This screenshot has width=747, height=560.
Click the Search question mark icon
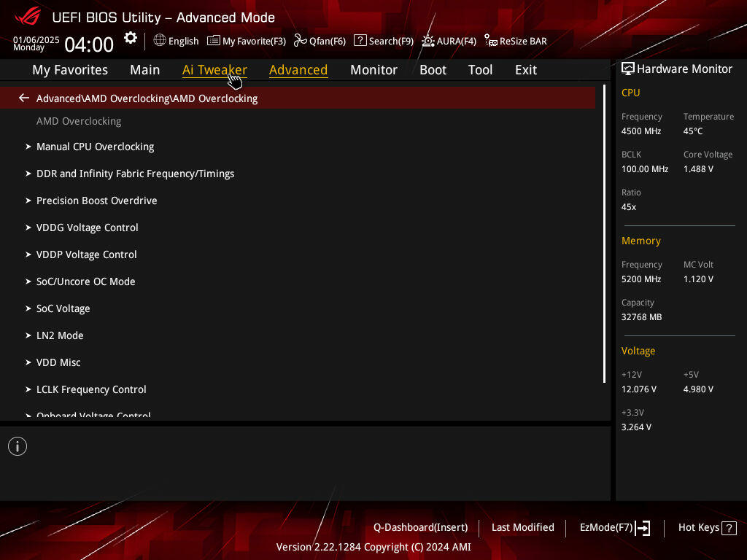pyautogui.click(x=360, y=41)
